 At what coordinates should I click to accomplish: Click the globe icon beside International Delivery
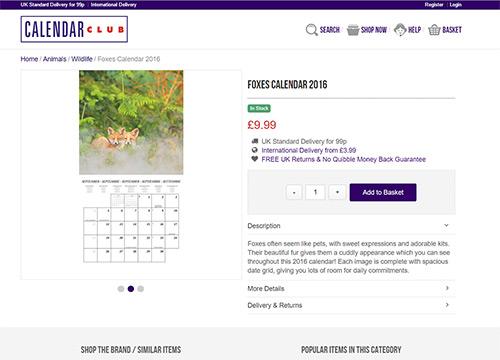pos(255,150)
